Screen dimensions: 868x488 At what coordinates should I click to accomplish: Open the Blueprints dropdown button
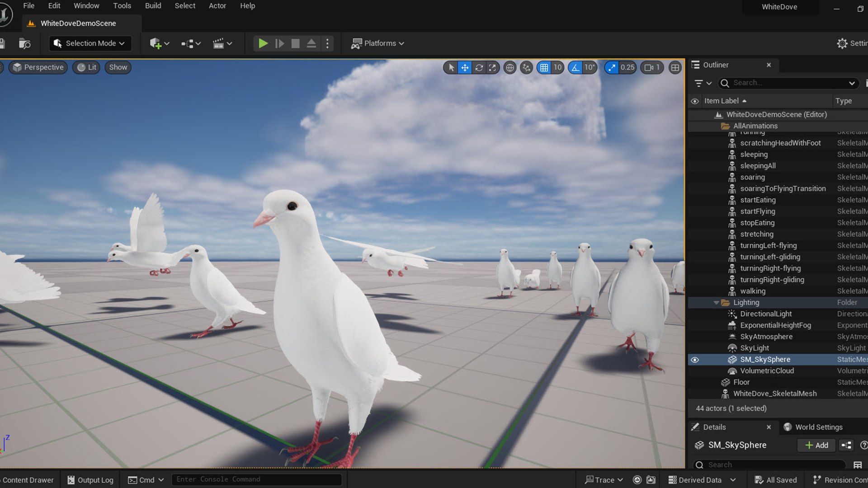click(191, 43)
